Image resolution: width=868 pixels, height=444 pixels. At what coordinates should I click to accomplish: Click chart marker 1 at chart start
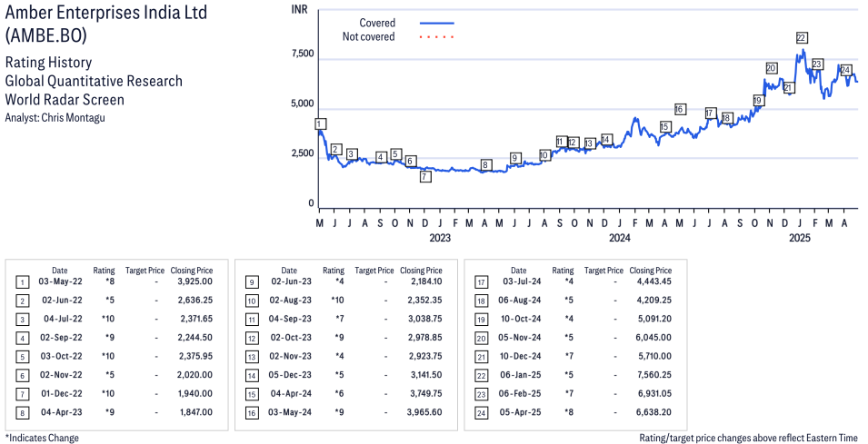point(320,123)
